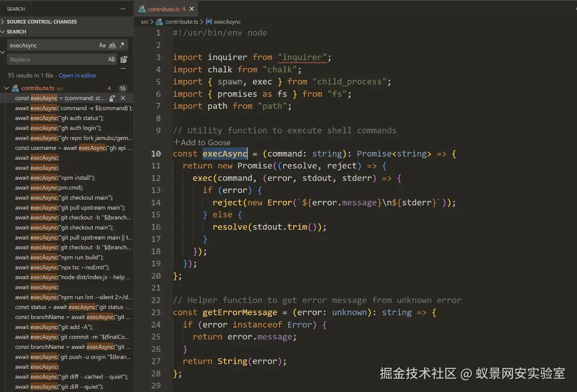Open result 'node dist/index.js --help'
This screenshot has height=392, width=577.
(x=73, y=277)
